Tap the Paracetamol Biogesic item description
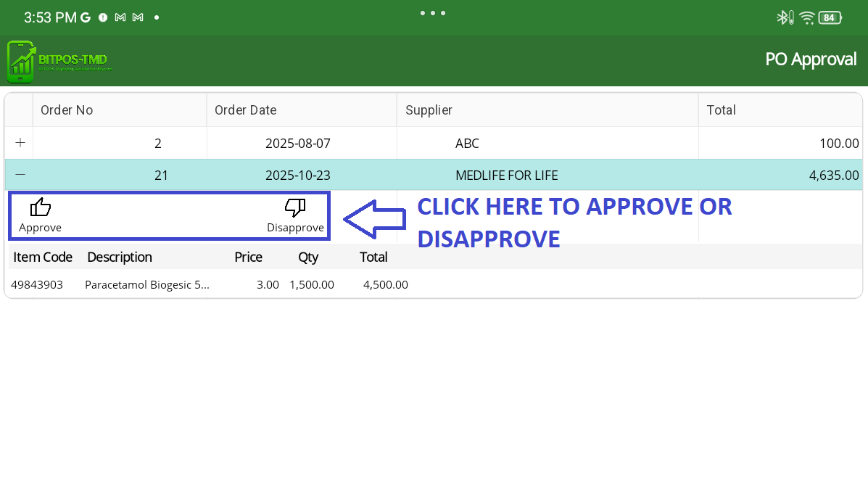 147,284
